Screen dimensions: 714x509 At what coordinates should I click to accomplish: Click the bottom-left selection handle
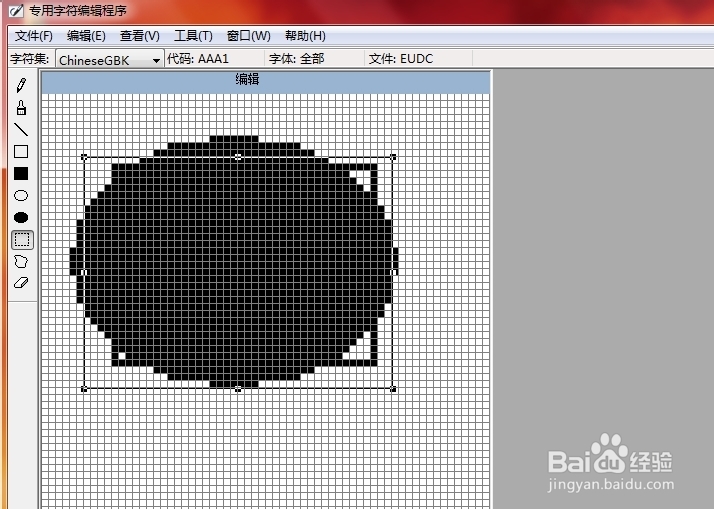(84, 389)
